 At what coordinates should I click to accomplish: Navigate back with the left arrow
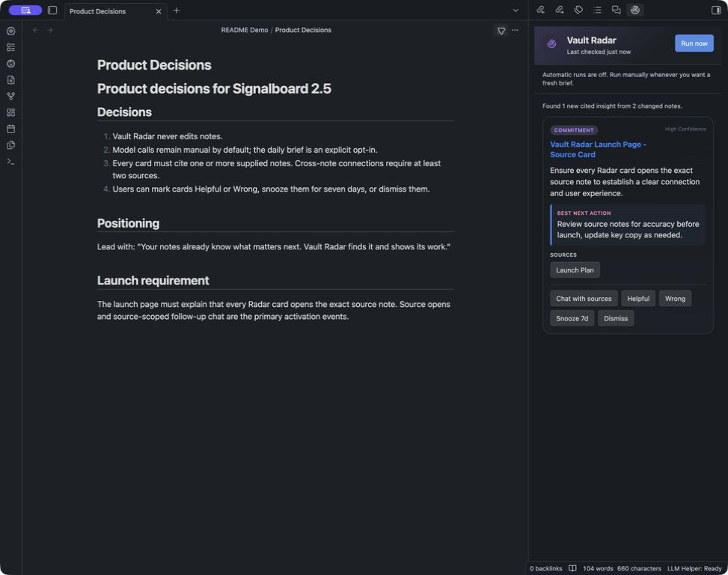pyautogui.click(x=36, y=30)
